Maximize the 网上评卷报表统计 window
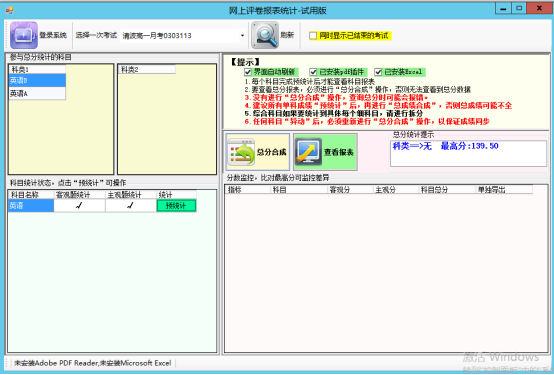 click(x=519, y=8)
